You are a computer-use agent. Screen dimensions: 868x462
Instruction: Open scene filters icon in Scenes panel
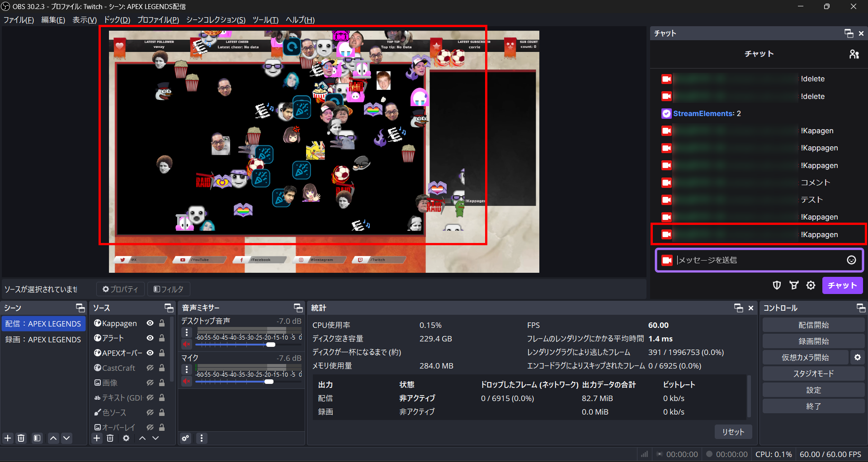(37, 438)
